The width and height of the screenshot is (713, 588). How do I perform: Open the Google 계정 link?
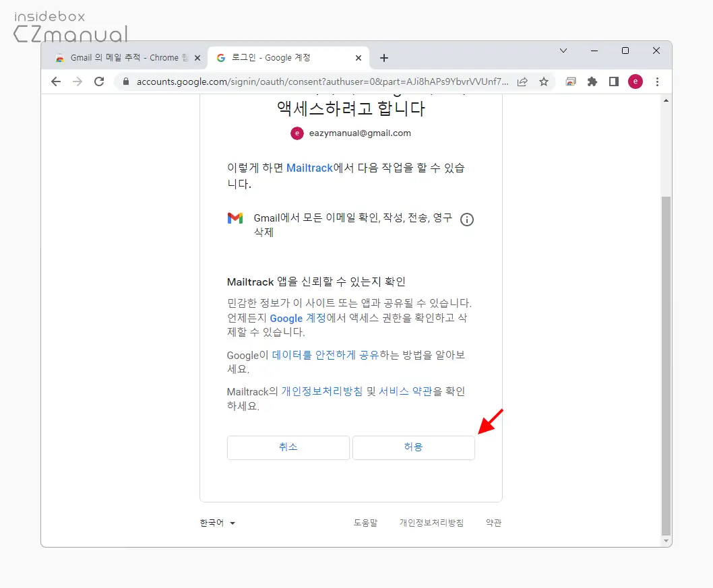[298, 318]
